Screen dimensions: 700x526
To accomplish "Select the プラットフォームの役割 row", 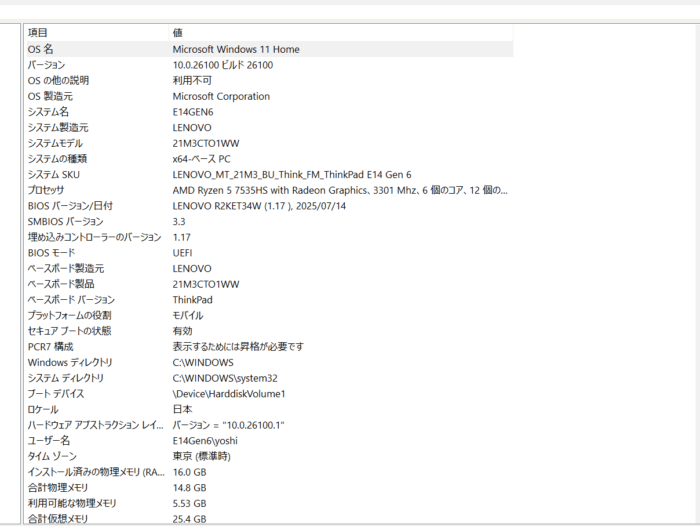I will 68,315.
